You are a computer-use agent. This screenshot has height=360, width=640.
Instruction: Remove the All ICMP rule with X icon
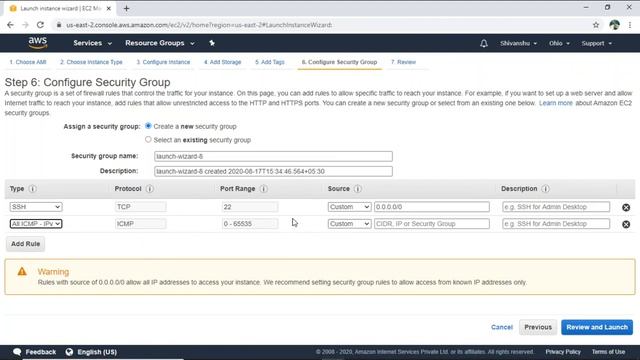coord(626,224)
